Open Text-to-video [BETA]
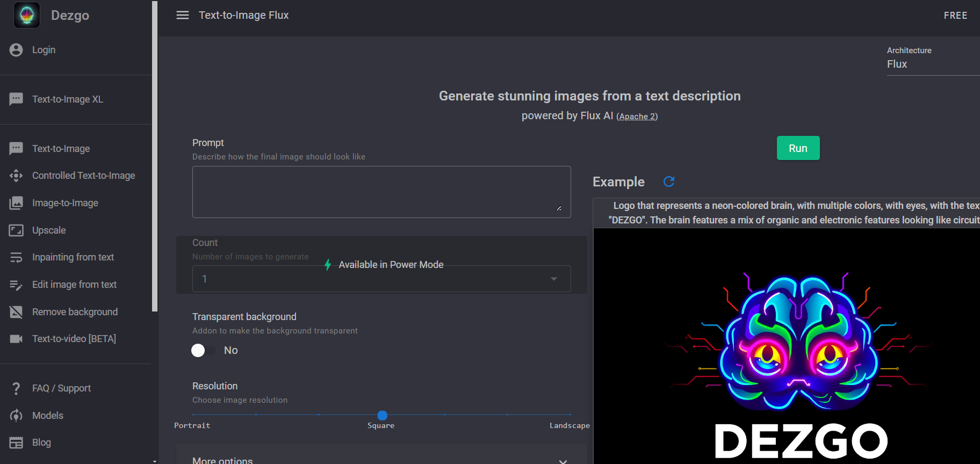980x464 pixels. (x=74, y=339)
